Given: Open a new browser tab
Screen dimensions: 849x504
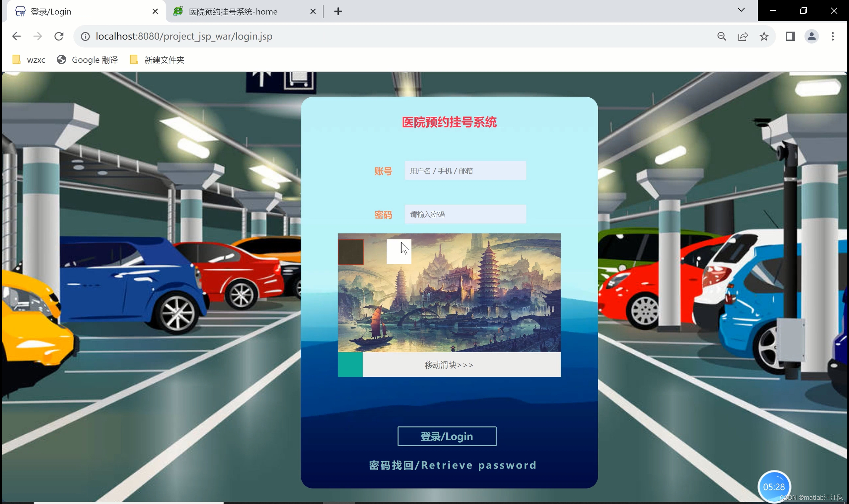Looking at the screenshot, I should point(338,12).
